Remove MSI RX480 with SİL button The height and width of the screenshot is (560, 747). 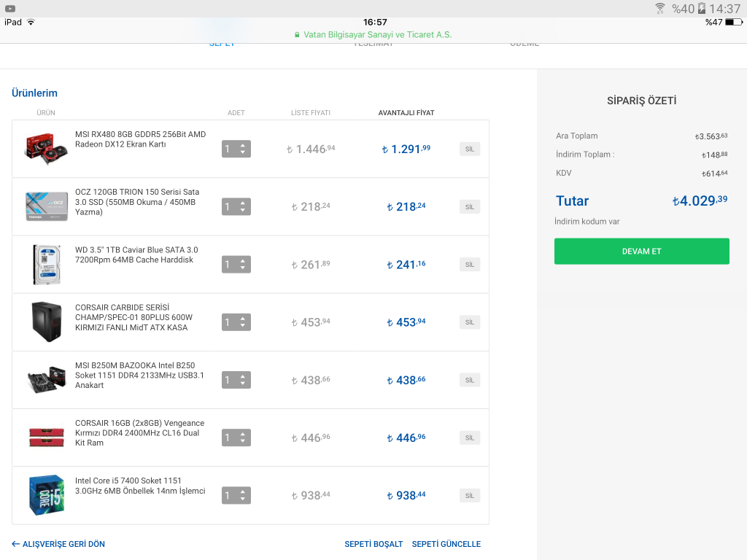pos(470,149)
